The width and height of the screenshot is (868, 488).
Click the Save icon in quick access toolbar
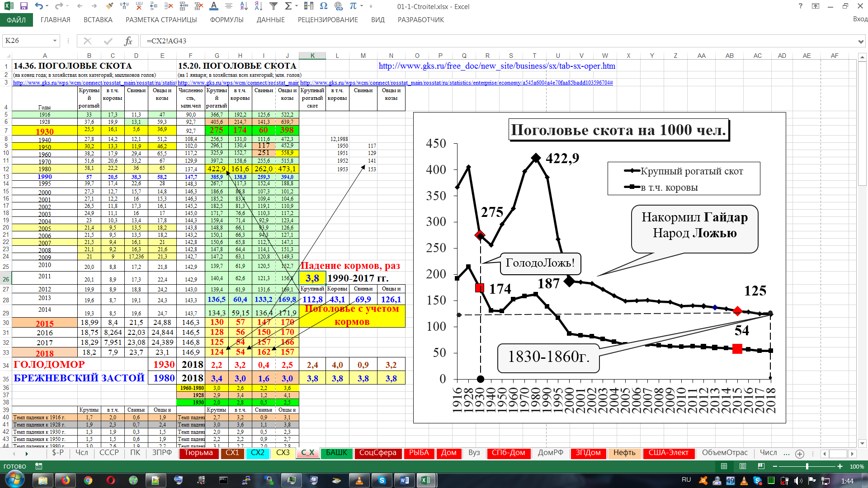(x=24, y=6)
